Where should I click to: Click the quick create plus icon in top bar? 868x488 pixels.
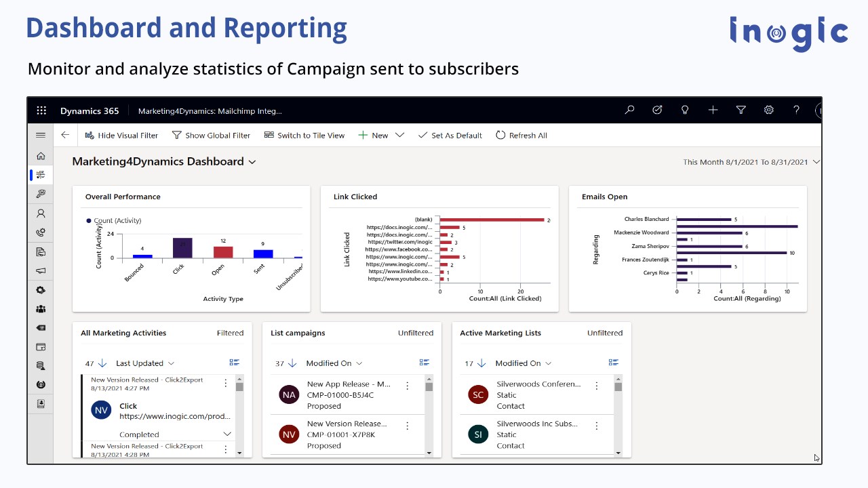(713, 110)
